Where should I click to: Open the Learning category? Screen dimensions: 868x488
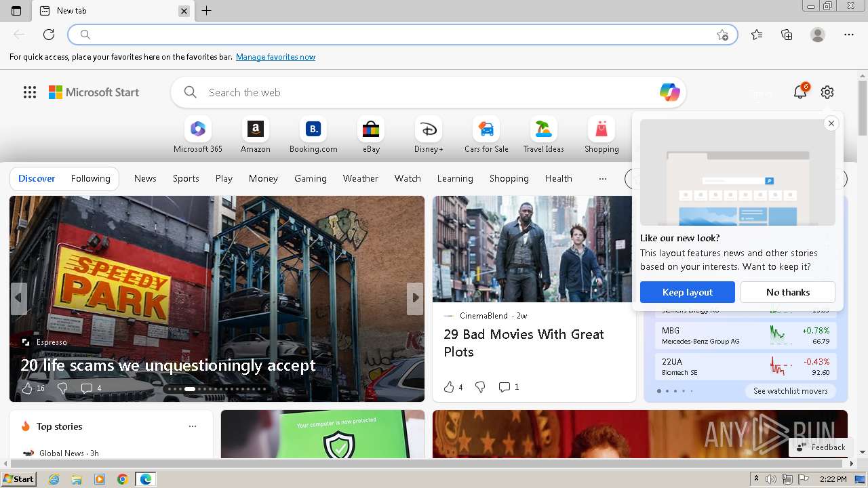[455, 179]
